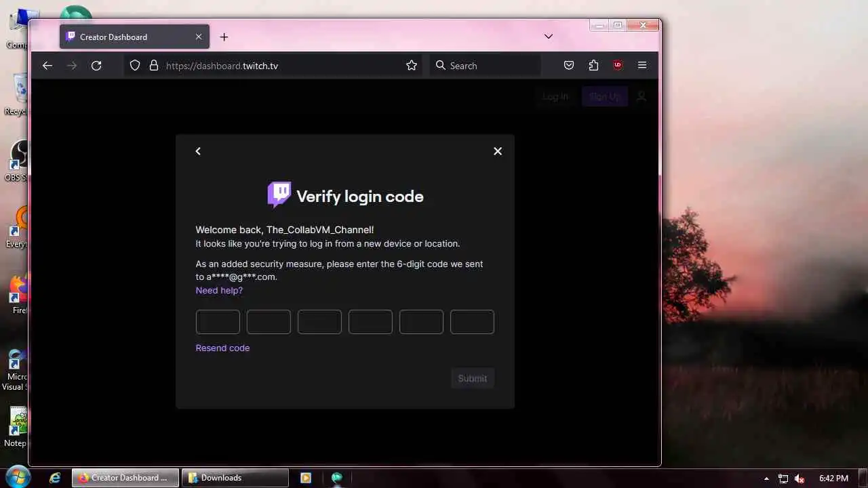Image resolution: width=868 pixels, height=488 pixels.
Task: Open a new tab with plus button
Action: [x=224, y=37]
